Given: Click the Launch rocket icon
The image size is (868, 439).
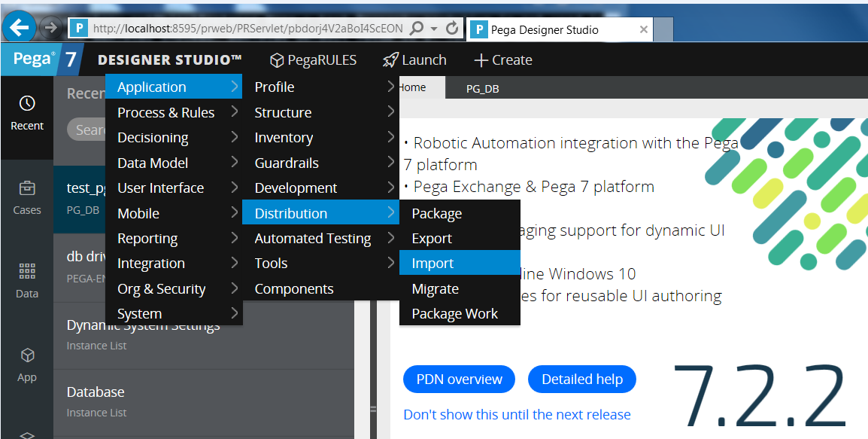Looking at the screenshot, I should click(390, 60).
